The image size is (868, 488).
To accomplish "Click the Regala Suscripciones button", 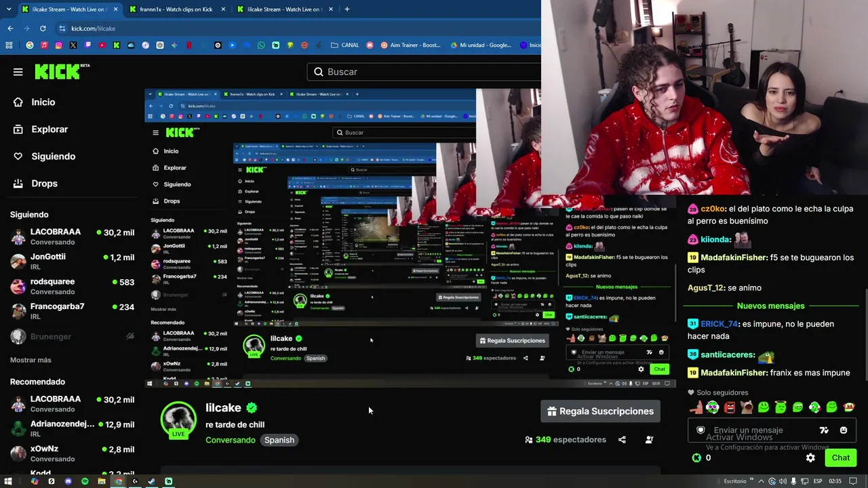I will point(600,411).
